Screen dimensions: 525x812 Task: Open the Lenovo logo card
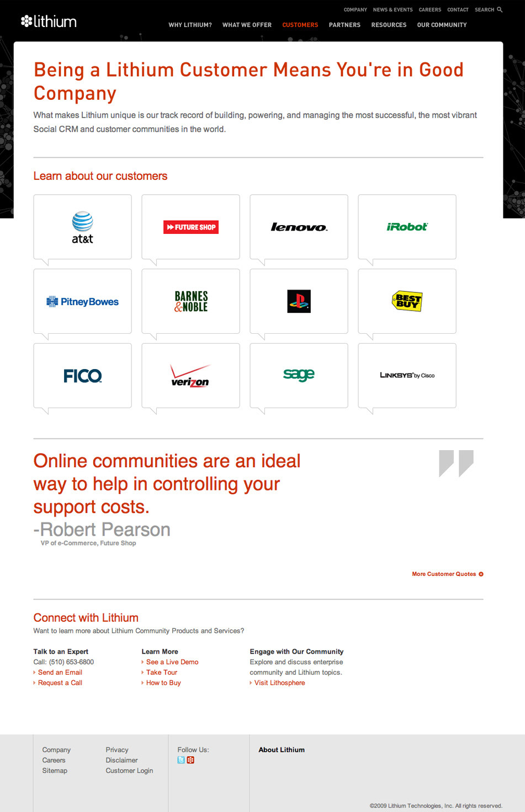299,227
